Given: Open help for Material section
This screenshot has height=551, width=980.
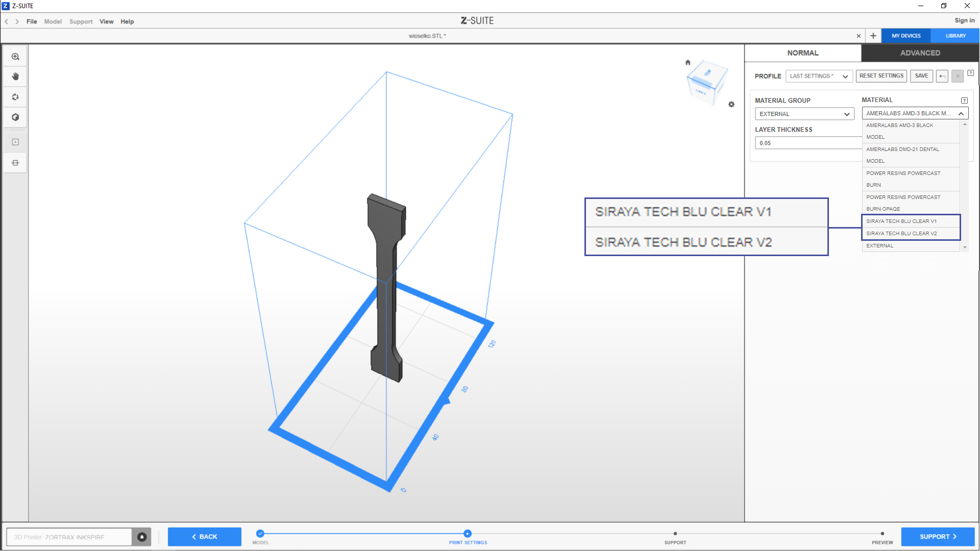Looking at the screenshot, I should pos(964,101).
